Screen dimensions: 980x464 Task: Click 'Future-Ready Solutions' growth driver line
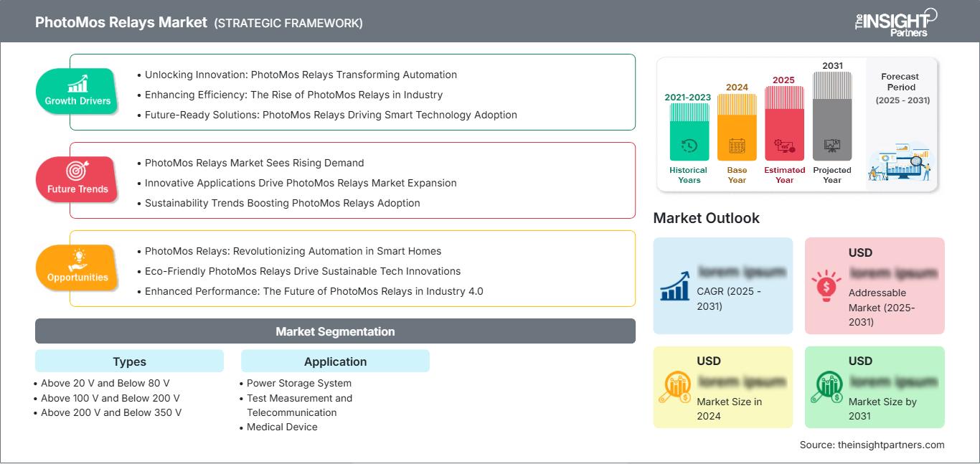coord(331,115)
